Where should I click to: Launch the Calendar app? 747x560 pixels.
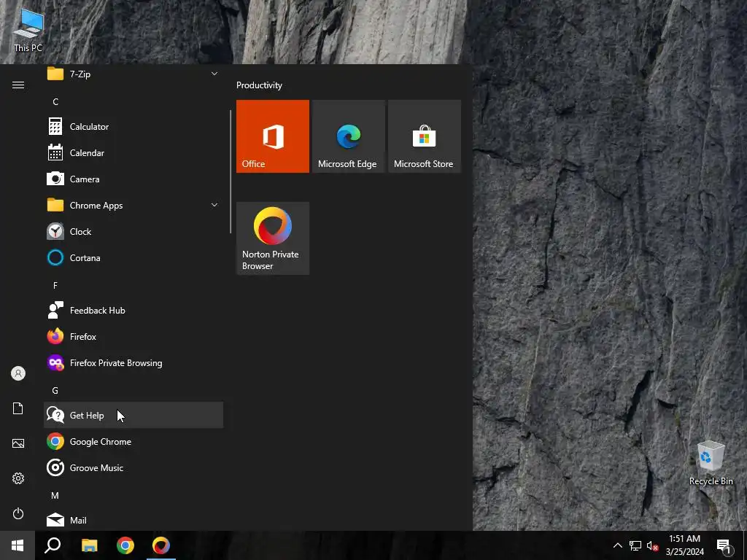(x=133, y=153)
